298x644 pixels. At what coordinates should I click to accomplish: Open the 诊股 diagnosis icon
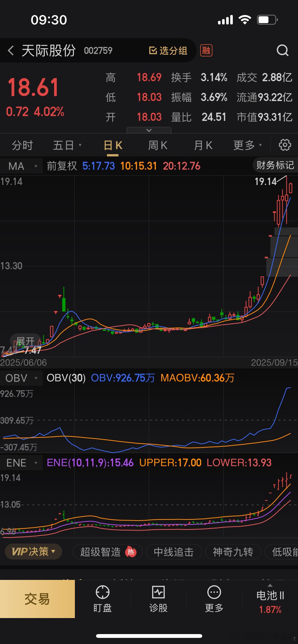tap(158, 592)
